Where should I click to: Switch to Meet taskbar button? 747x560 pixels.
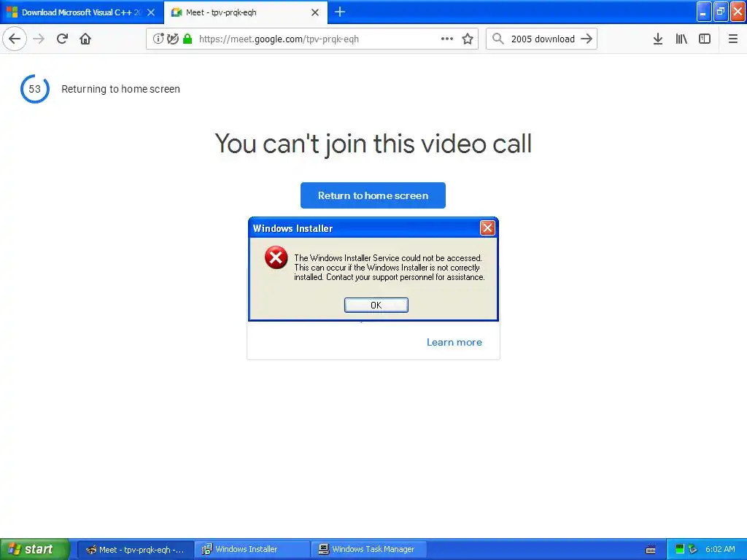tap(136, 550)
